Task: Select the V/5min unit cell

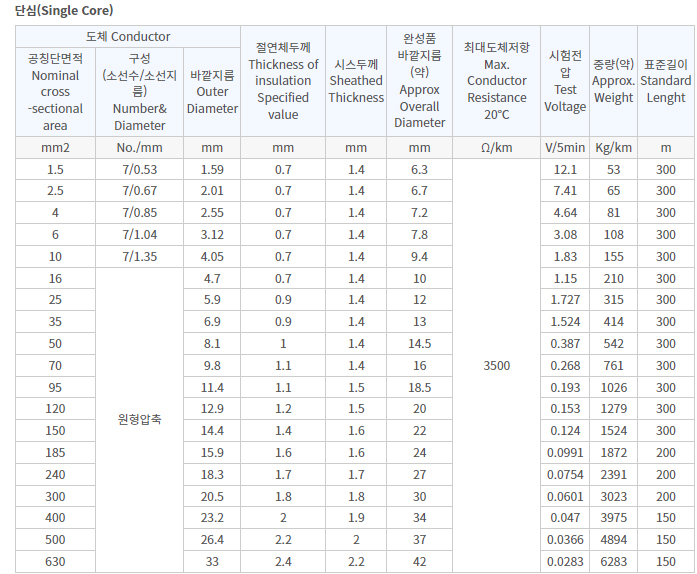Action: (x=565, y=148)
